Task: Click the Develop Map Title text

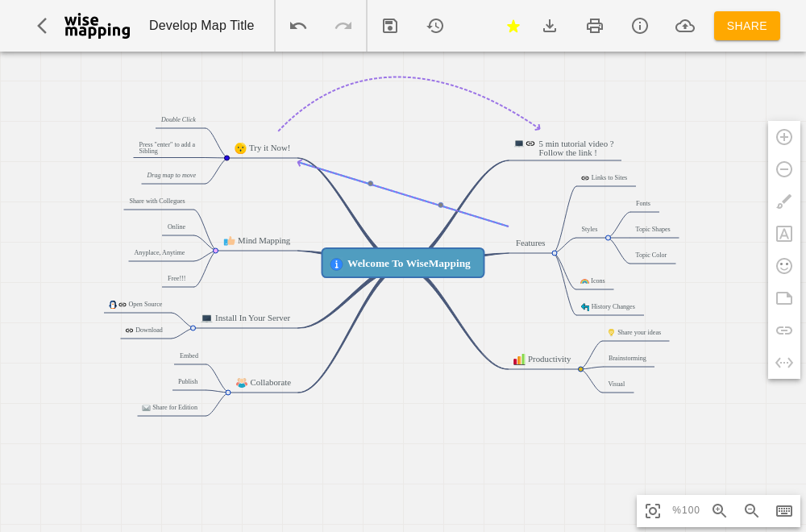Action: [x=201, y=26]
